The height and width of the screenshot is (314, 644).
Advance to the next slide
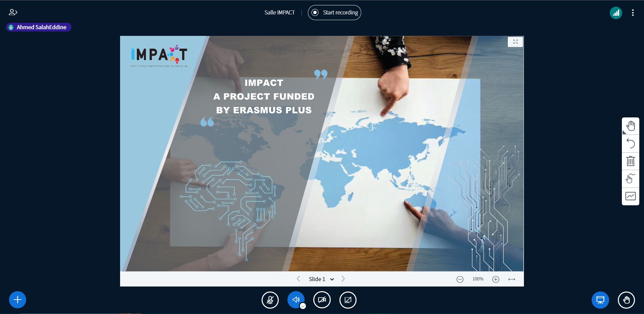(x=343, y=279)
